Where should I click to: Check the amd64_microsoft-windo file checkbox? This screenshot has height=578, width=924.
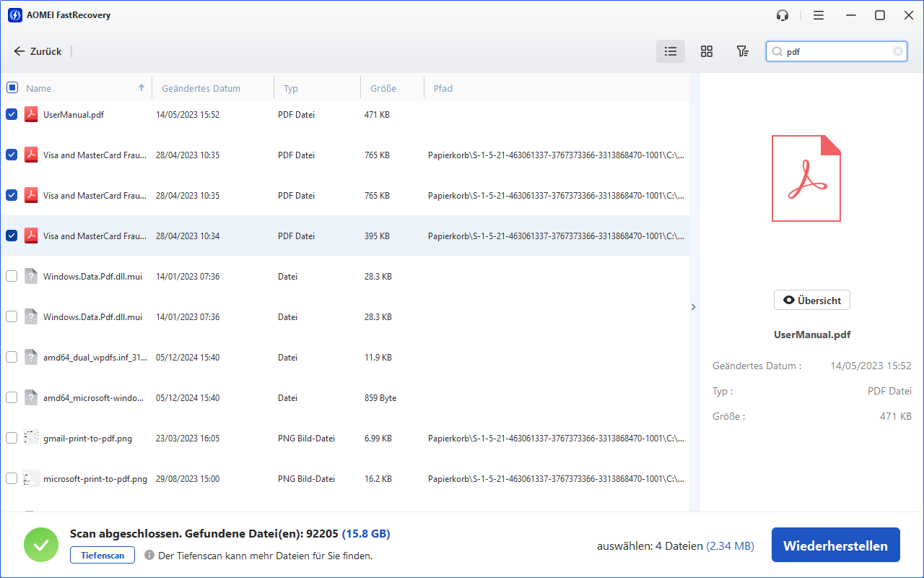(x=12, y=397)
